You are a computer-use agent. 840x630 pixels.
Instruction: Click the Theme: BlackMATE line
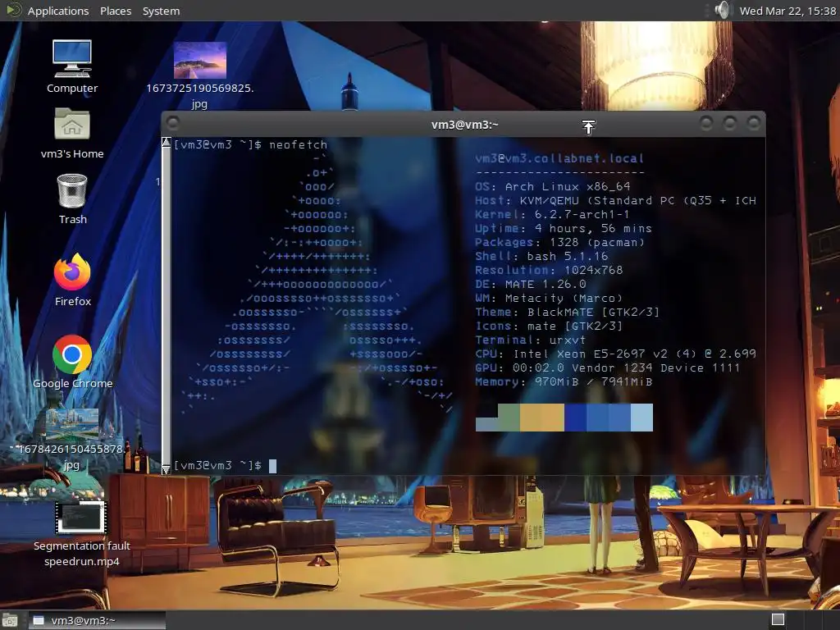(x=567, y=312)
